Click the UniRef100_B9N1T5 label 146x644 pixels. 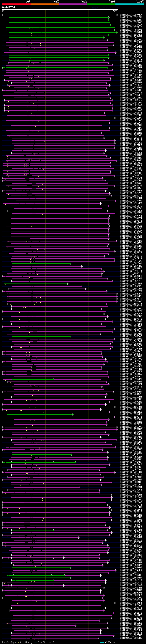pos(131,60)
